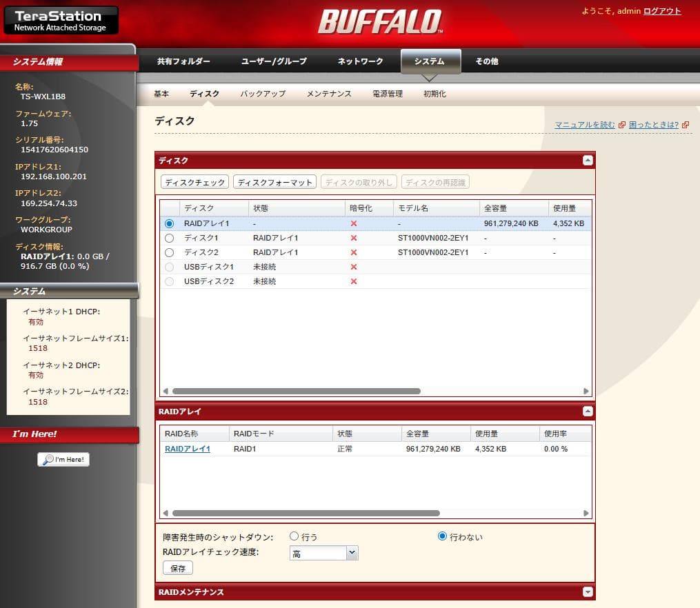The height and width of the screenshot is (608, 700).
Task: Click the 保存 button
Action: click(178, 568)
